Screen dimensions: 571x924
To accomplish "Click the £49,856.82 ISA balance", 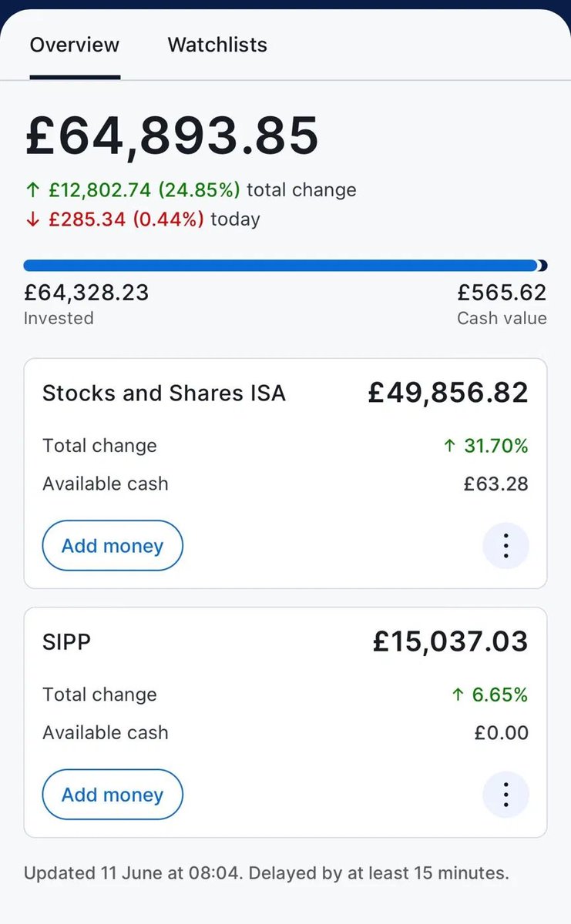I will tap(448, 393).
